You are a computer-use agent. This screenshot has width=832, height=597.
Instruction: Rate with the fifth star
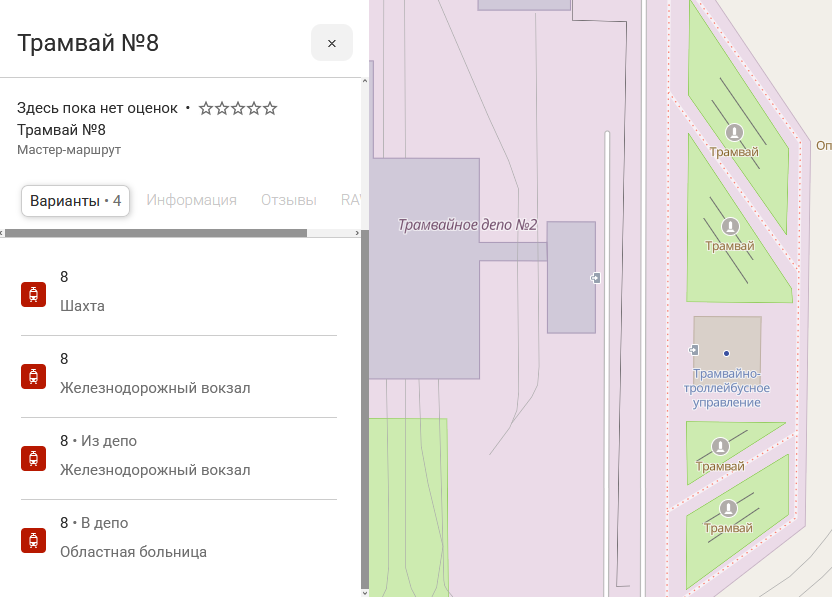[270, 108]
